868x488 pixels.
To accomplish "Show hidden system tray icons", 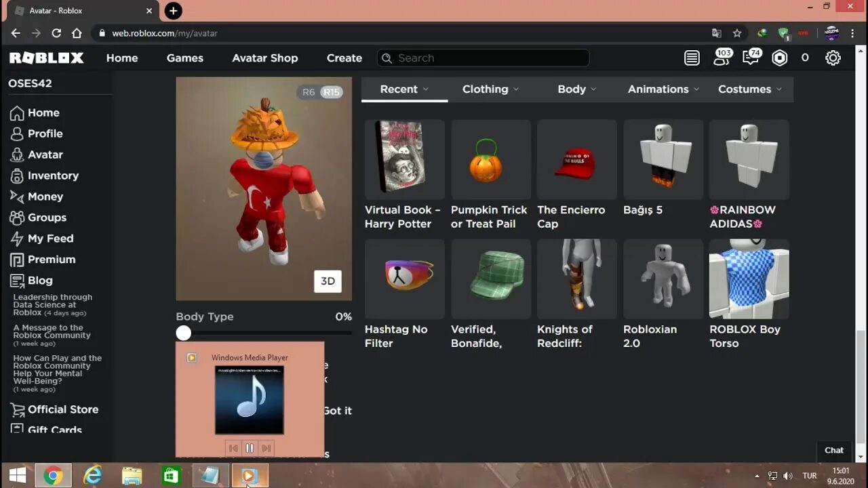I will (757, 476).
